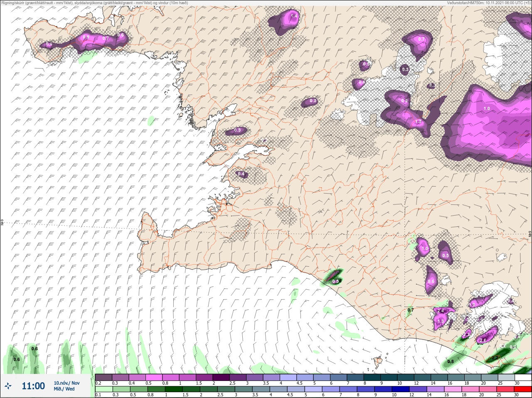Click the '0.9' value in northwest pink band
The height and width of the screenshot is (398, 532).
86,37
